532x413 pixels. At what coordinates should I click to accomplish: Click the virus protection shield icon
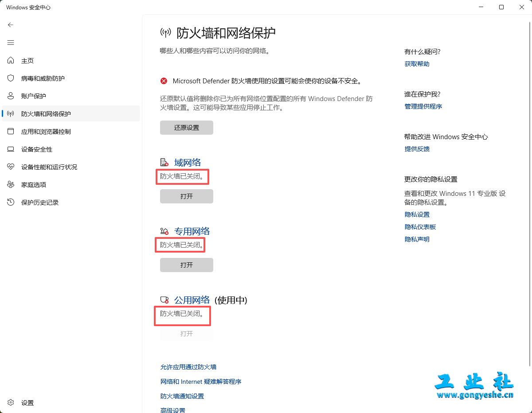[x=11, y=78]
